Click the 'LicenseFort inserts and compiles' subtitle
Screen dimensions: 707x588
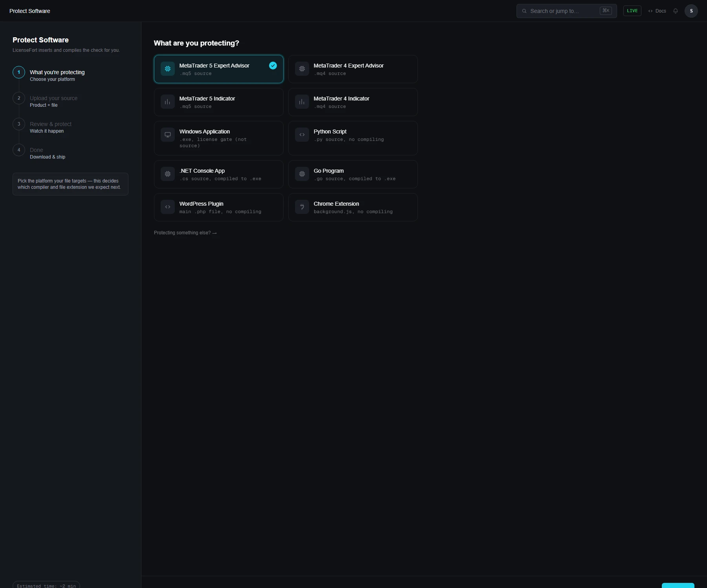click(66, 50)
